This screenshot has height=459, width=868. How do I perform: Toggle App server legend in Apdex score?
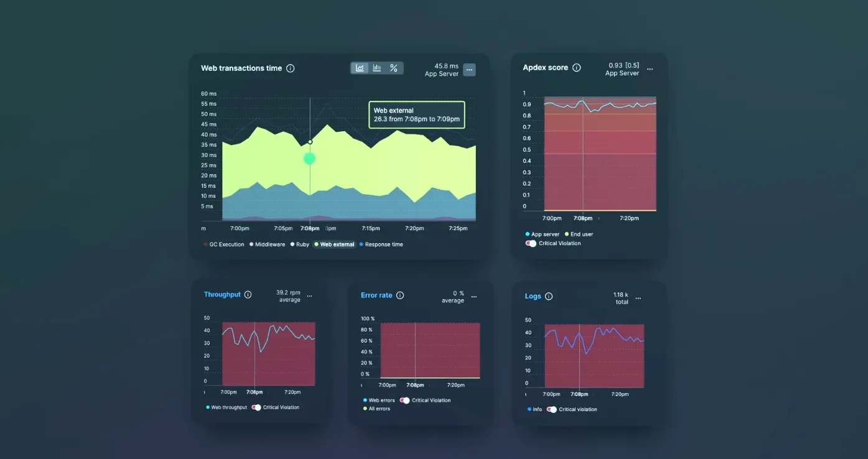coord(543,234)
